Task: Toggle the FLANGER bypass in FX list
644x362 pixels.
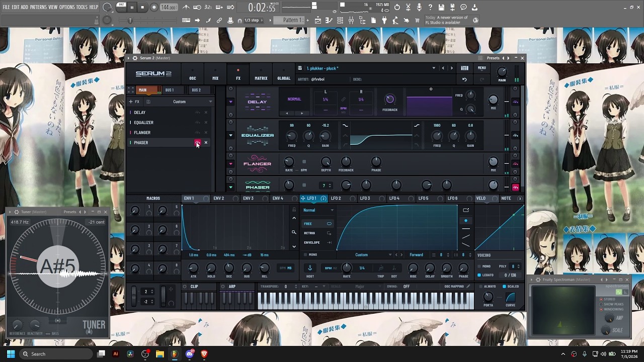Action: (197, 133)
